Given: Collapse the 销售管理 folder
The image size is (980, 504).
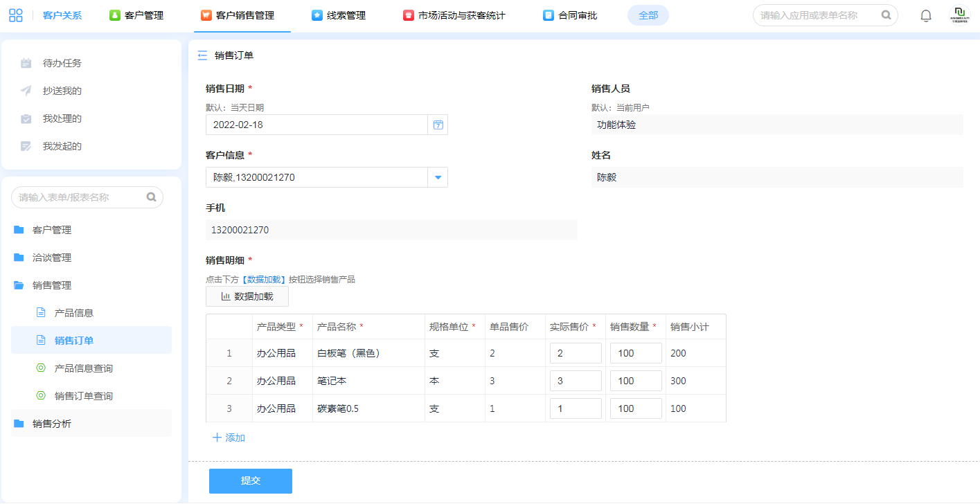Looking at the screenshot, I should (x=52, y=285).
